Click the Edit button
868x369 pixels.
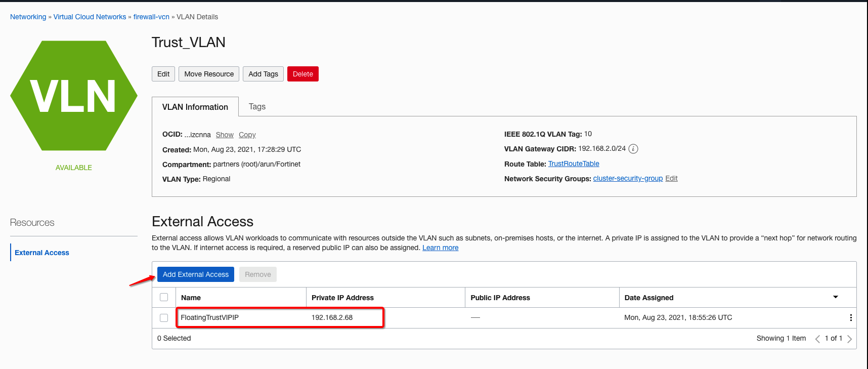click(x=163, y=74)
